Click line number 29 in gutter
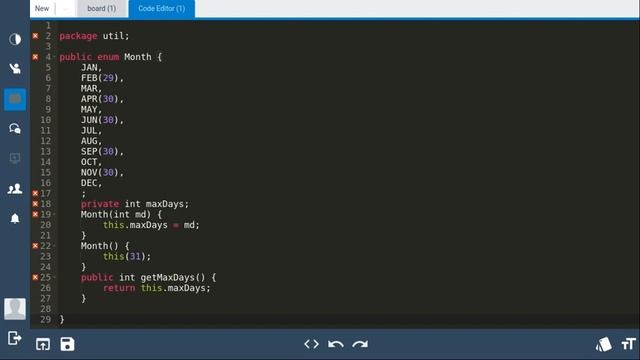Screen dimensions: 640x360 point(46,319)
